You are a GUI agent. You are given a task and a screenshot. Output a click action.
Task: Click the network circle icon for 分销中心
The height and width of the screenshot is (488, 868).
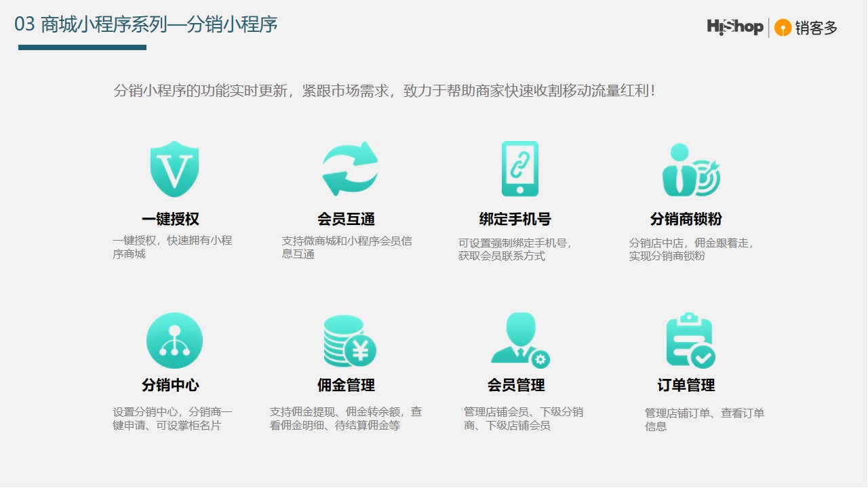pos(174,340)
